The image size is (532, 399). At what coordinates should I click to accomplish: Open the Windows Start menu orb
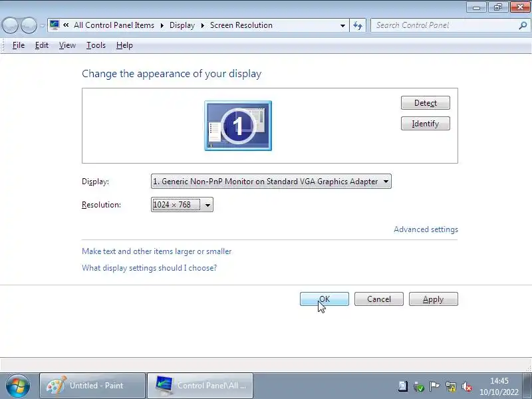18,386
